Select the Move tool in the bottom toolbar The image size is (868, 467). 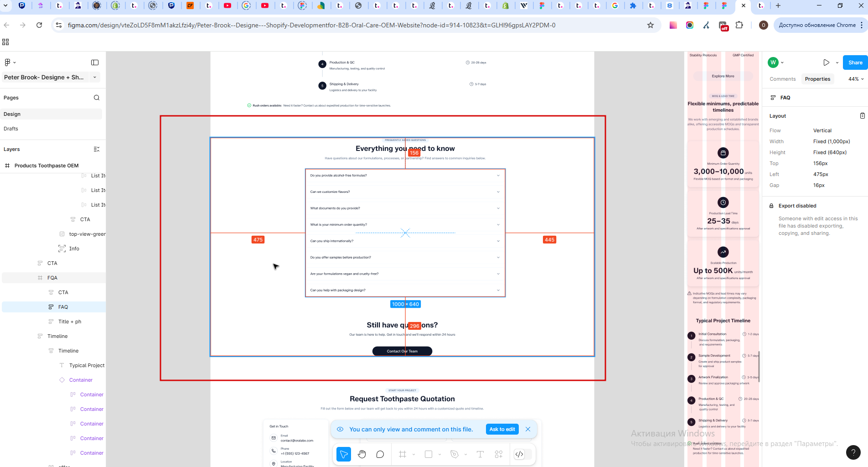coord(344,454)
